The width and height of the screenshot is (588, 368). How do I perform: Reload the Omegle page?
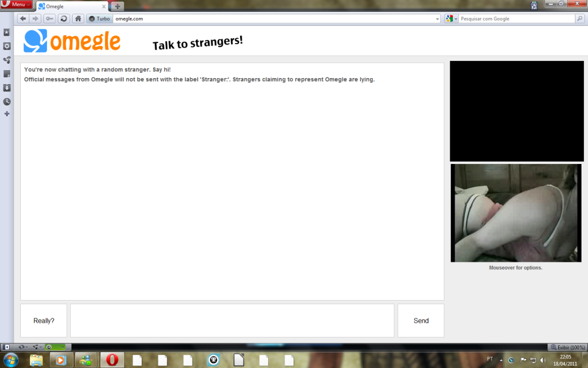click(x=63, y=18)
